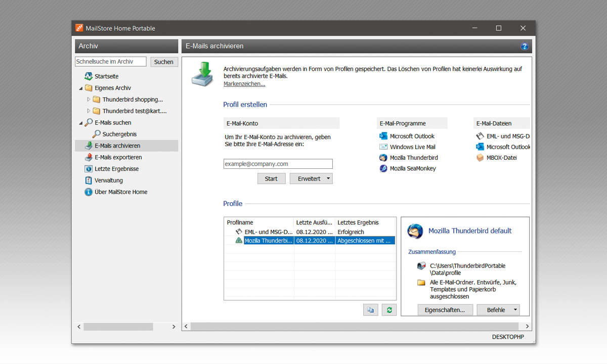Collapse the Eigenes Archiv tree node

tap(80, 88)
